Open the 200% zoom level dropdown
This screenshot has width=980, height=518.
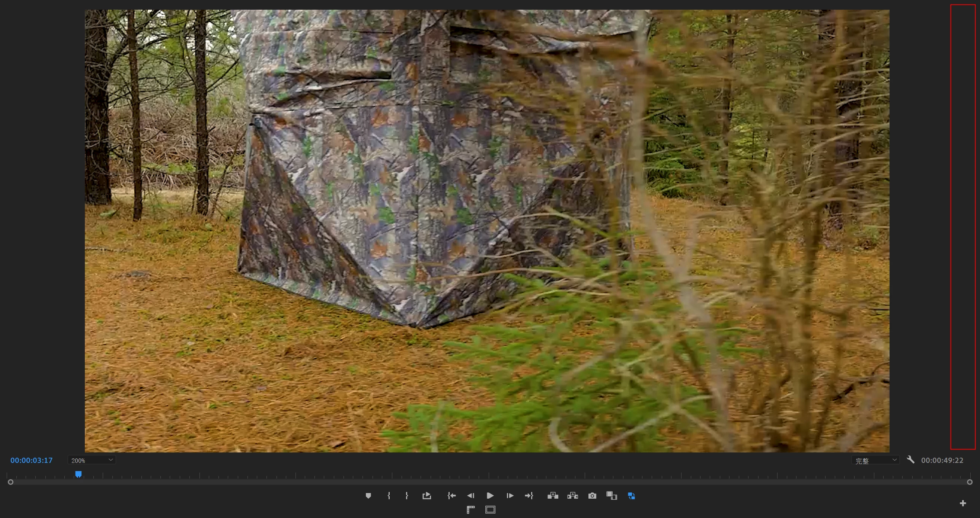tap(92, 460)
